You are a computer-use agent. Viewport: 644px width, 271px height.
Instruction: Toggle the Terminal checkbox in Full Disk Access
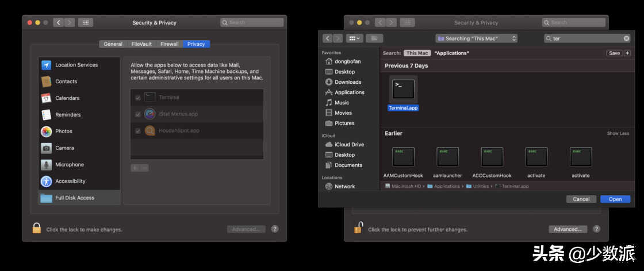137,98
